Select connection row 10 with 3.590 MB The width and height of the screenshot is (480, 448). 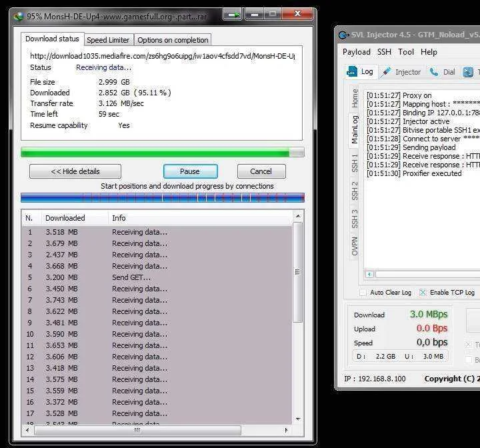pos(157,334)
